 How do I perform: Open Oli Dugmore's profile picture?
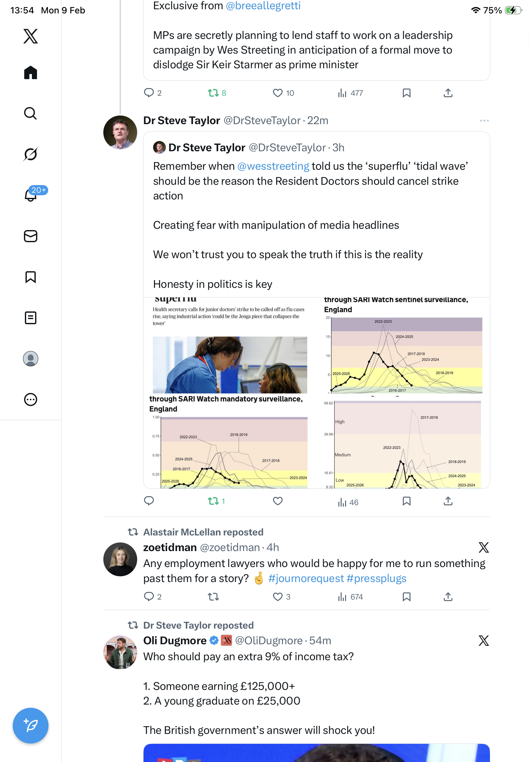[120, 652]
